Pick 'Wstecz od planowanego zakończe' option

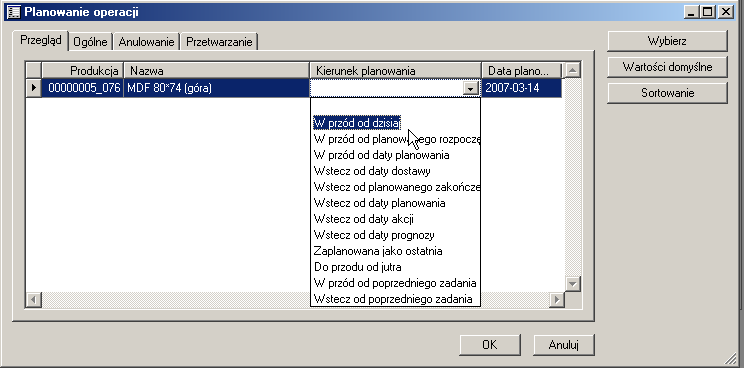pos(395,187)
